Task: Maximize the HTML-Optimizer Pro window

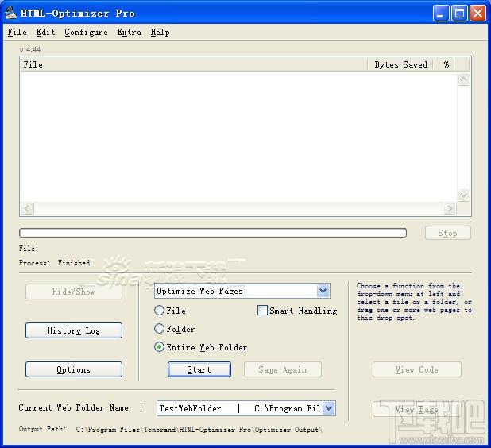Action: (x=459, y=14)
